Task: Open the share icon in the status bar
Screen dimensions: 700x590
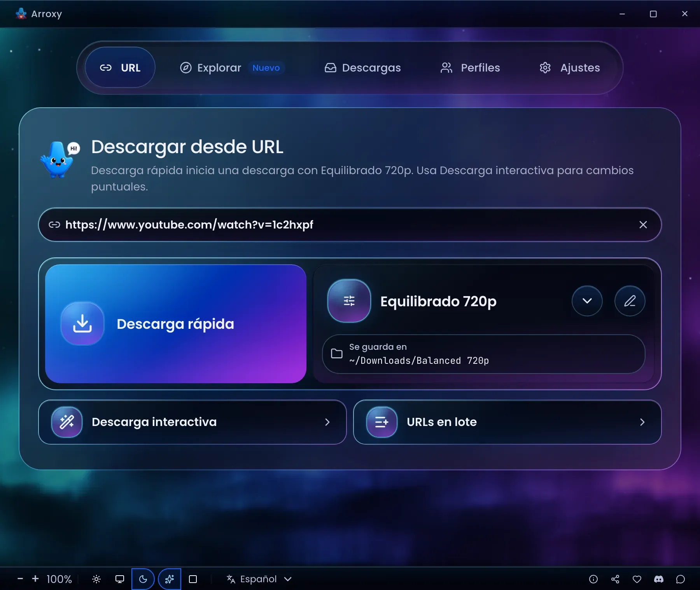Action: click(x=615, y=579)
